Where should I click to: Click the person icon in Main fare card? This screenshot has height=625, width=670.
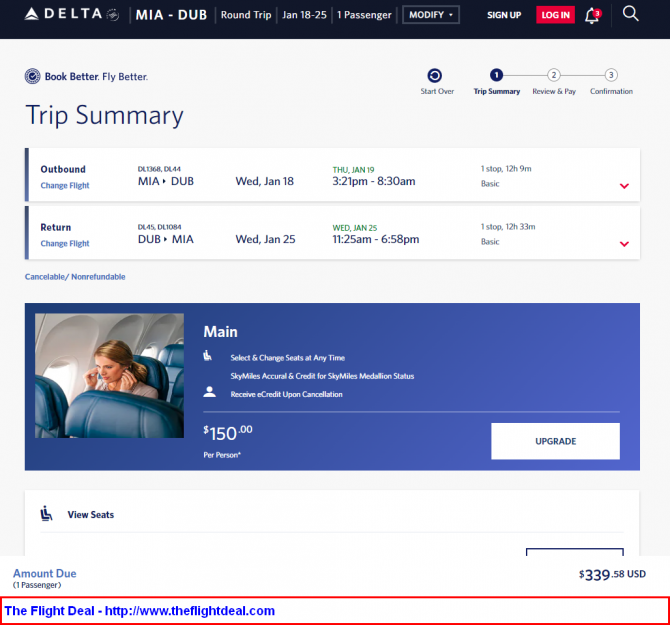(209, 392)
